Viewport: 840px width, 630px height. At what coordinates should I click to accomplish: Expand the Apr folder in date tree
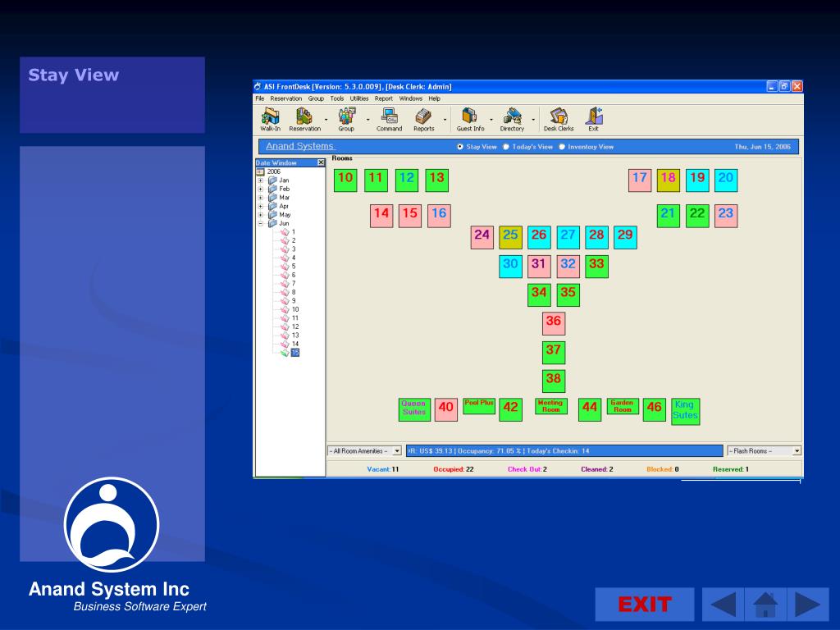point(260,206)
